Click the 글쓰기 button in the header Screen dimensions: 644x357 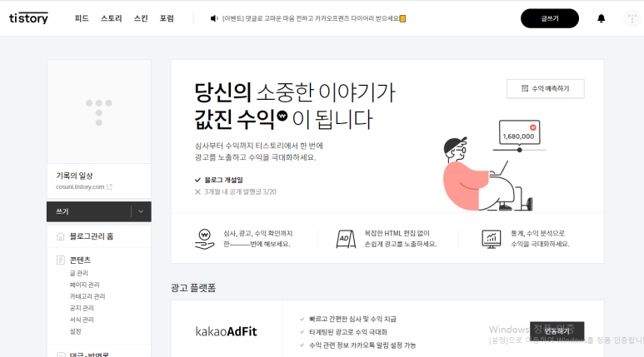pyautogui.click(x=550, y=18)
